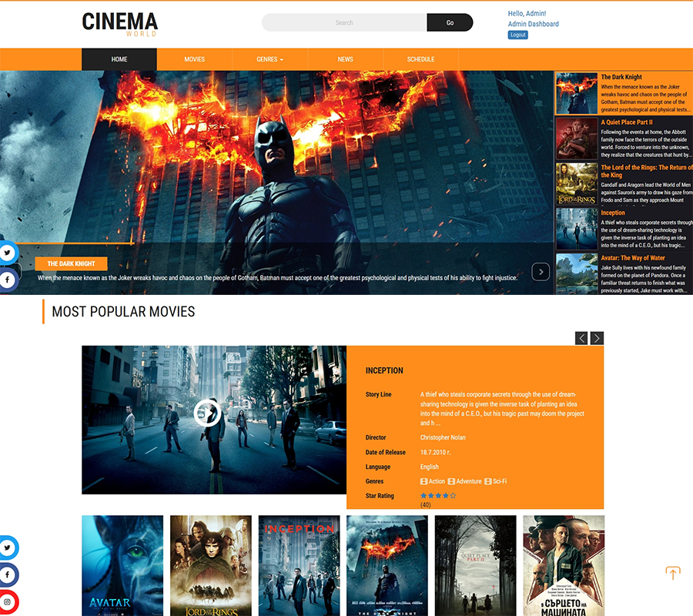Screen dimensions: 693x616
Task: Show the next popular movie
Action: (x=597, y=338)
